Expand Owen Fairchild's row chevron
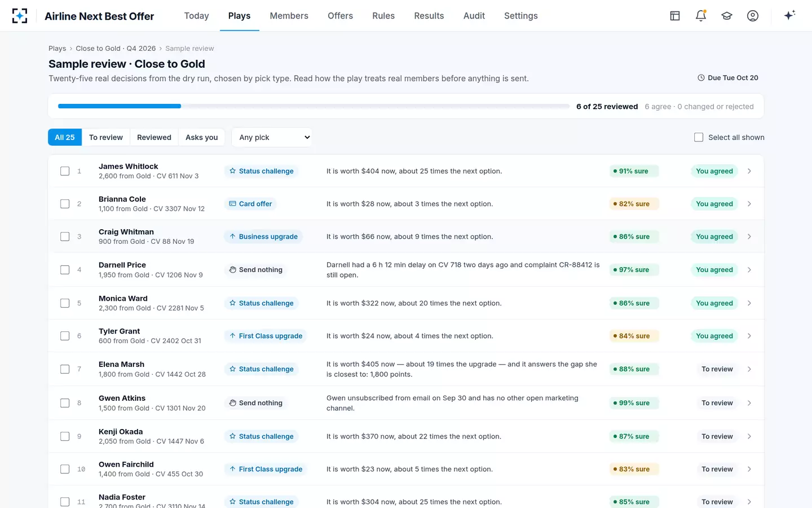The height and width of the screenshot is (508, 812). pos(749,469)
